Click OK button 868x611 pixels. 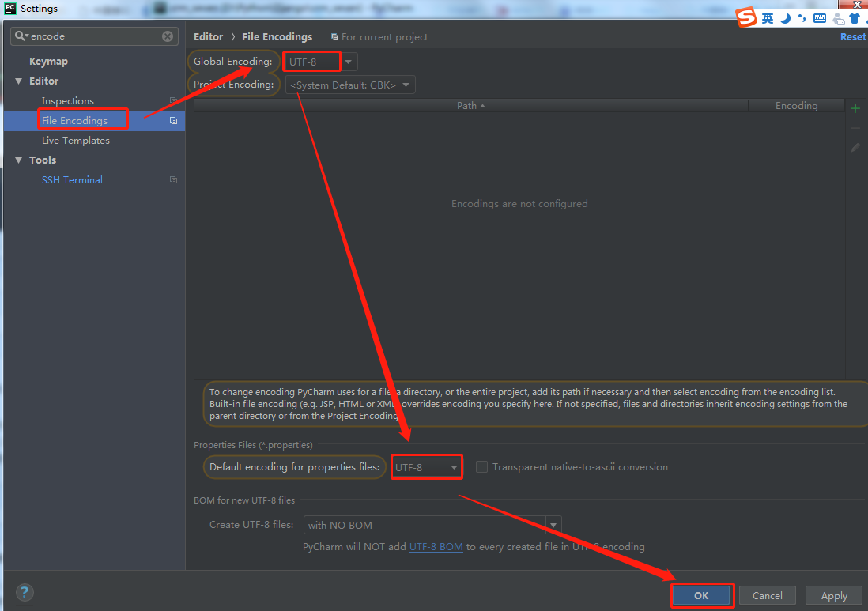[702, 595]
